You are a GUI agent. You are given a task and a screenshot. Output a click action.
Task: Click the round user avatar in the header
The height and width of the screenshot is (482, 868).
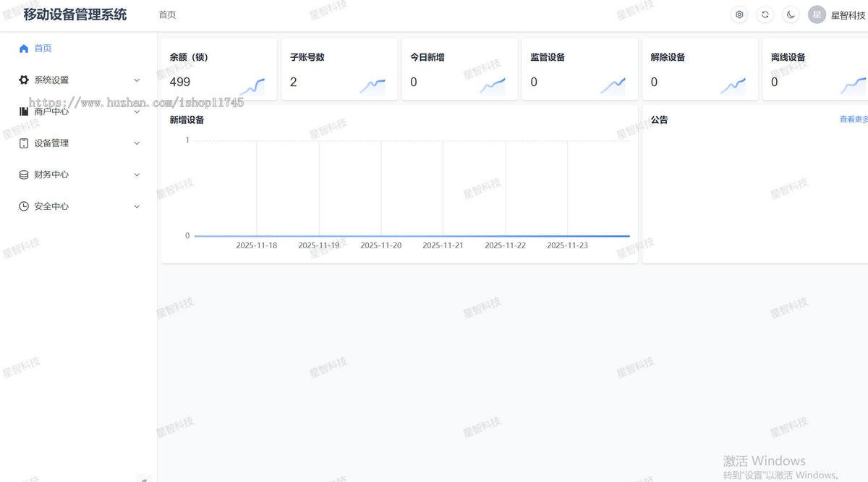coord(817,14)
